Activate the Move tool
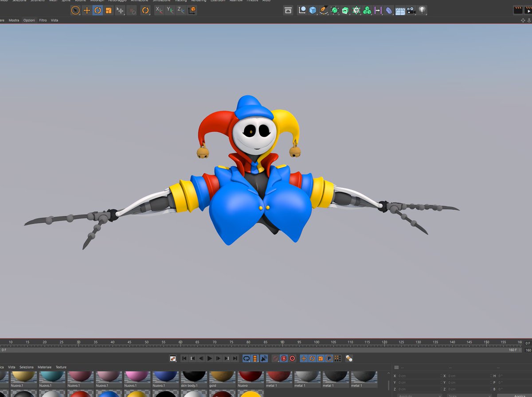The image size is (532, 397). coord(87,10)
